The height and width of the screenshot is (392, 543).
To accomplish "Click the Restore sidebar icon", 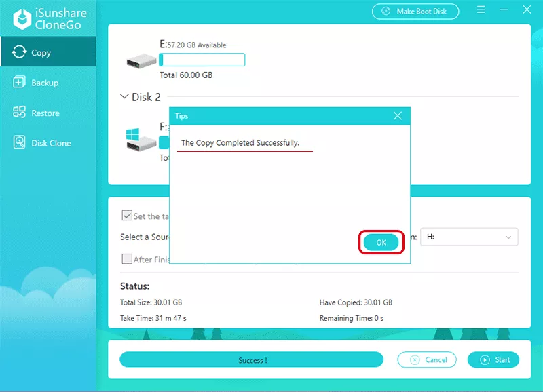I will point(19,113).
